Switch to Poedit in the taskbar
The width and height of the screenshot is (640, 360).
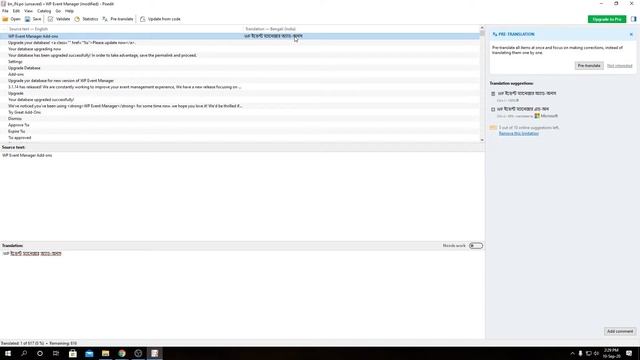[154, 353]
